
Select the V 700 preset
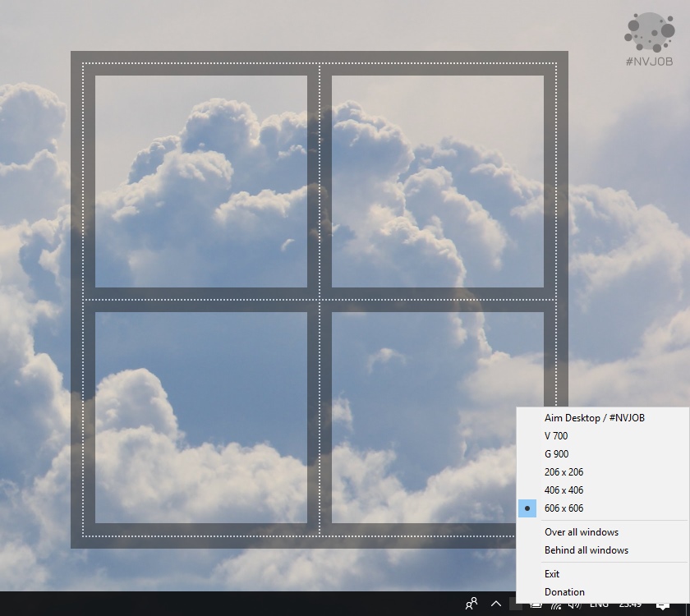coord(602,436)
